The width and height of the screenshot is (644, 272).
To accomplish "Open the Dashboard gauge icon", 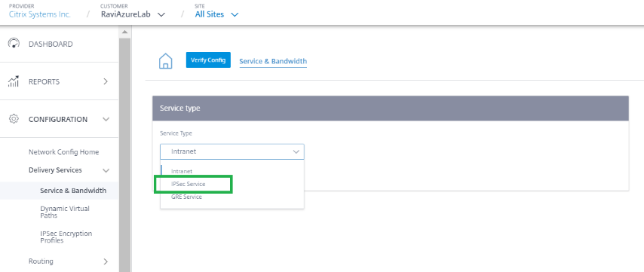I will 14,44.
